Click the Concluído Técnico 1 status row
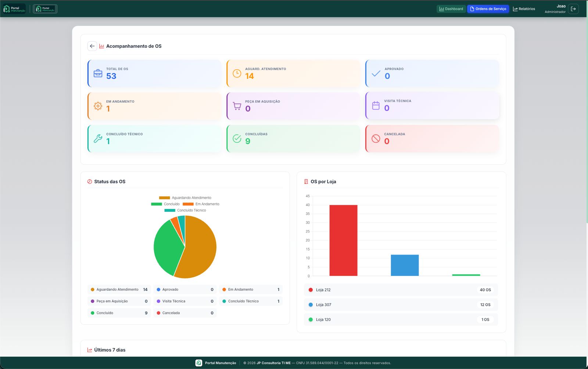 click(x=251, y=301)
